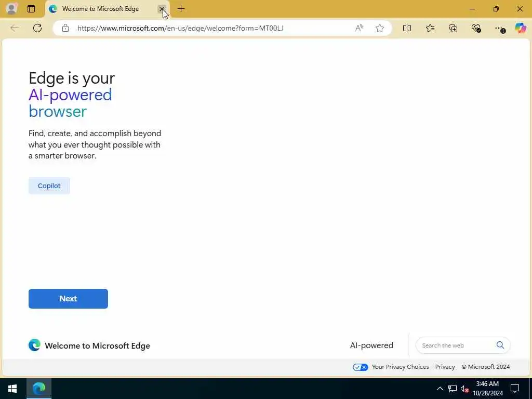
Task: Click the Next button
Action: (x=68, y=299)
